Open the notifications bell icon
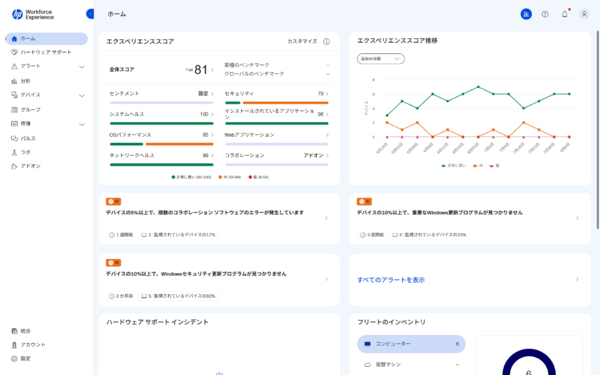 point(564,14)
